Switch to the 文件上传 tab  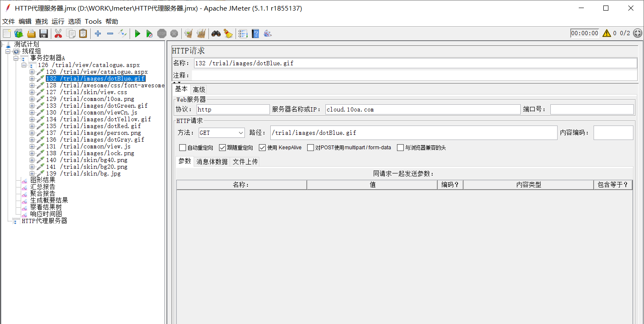click(x=245, y=162)
